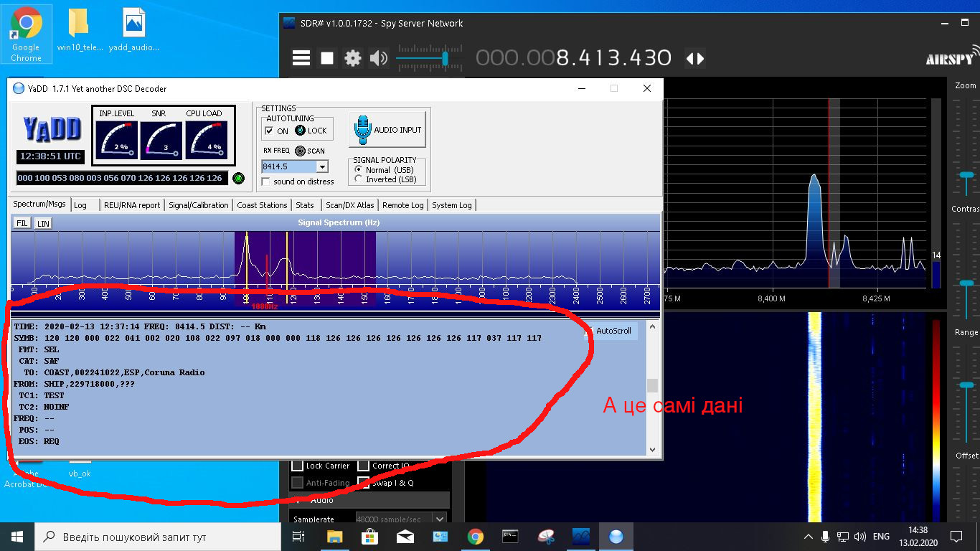Click the AUDIO INPUT microphone button
The image size is (980, 551).
coord(388,130)
